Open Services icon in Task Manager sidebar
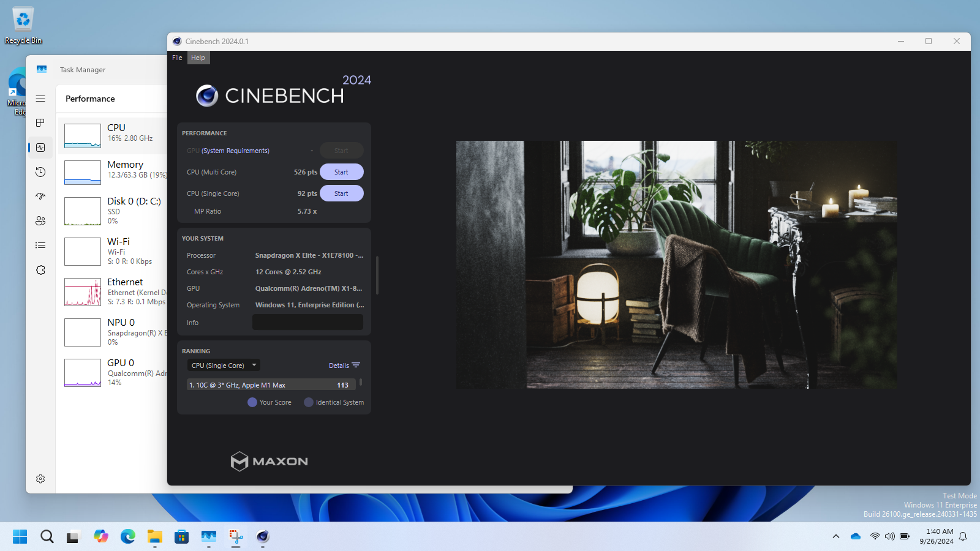Screen dimensions: 980x551 (x=40, y=270)
